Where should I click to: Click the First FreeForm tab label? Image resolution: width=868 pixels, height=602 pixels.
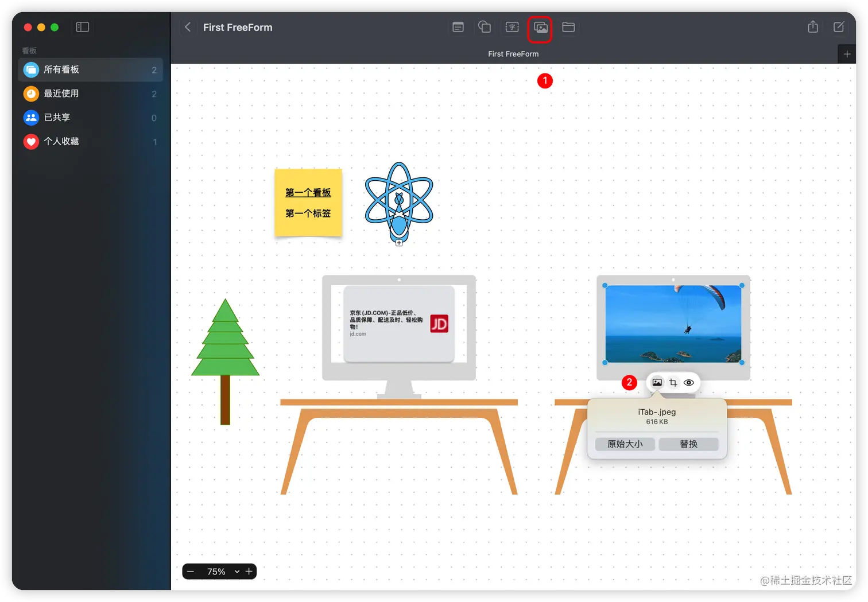pos(513,54)
